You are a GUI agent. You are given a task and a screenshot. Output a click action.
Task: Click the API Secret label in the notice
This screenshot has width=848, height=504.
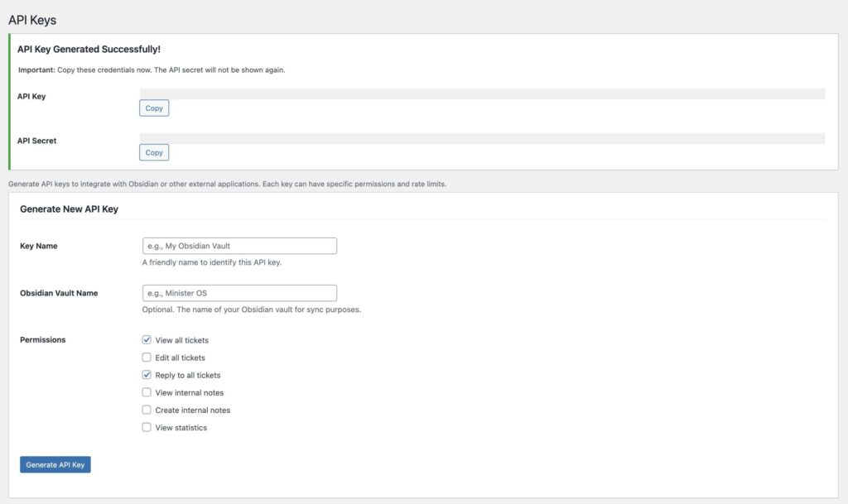coord(36,141)
